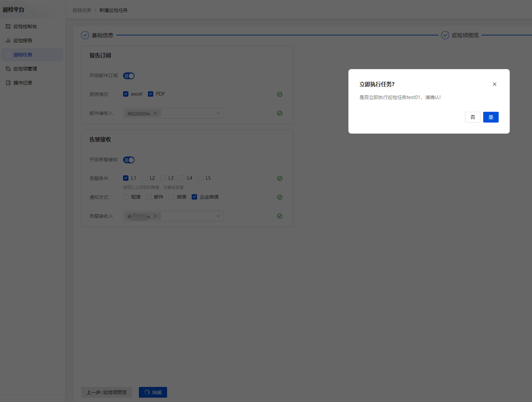This screenshot has width=532, height=402.
Task: Close the 立即执行任务 dialog with X
Action: [x=494, y=84]
